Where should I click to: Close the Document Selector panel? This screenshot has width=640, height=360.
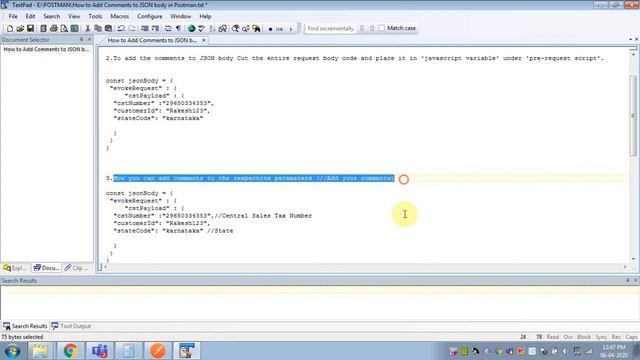pyautogui.click(x=89, y=40)
